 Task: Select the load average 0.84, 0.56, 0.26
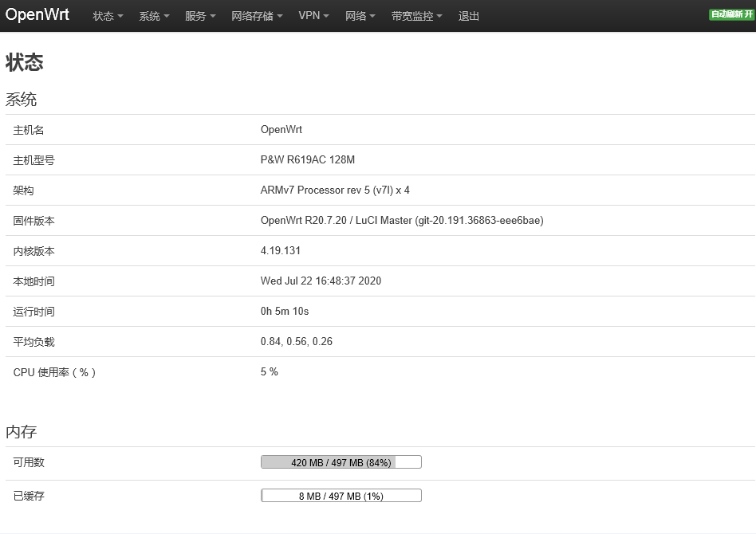297,342
